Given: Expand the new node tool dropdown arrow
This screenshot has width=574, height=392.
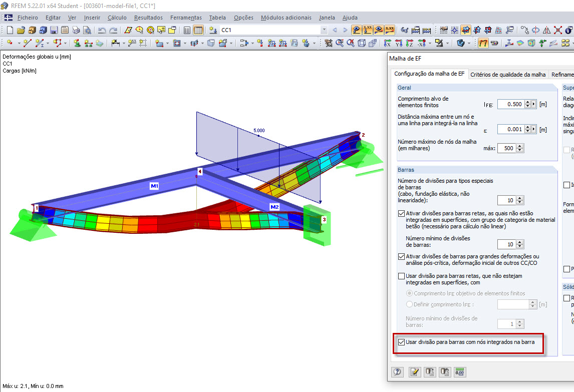Looking at the screenshot, I should tap(19, 43).
